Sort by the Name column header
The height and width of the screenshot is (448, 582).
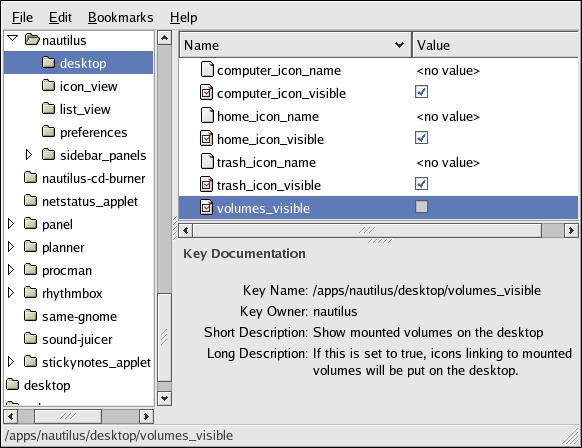[295, 45]
